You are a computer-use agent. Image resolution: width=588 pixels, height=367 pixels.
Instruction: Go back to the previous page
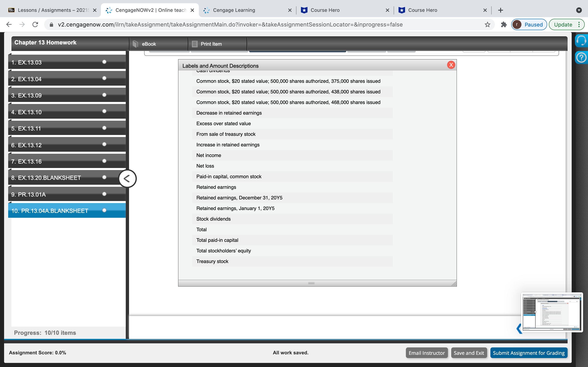click(x=9, y=24)
